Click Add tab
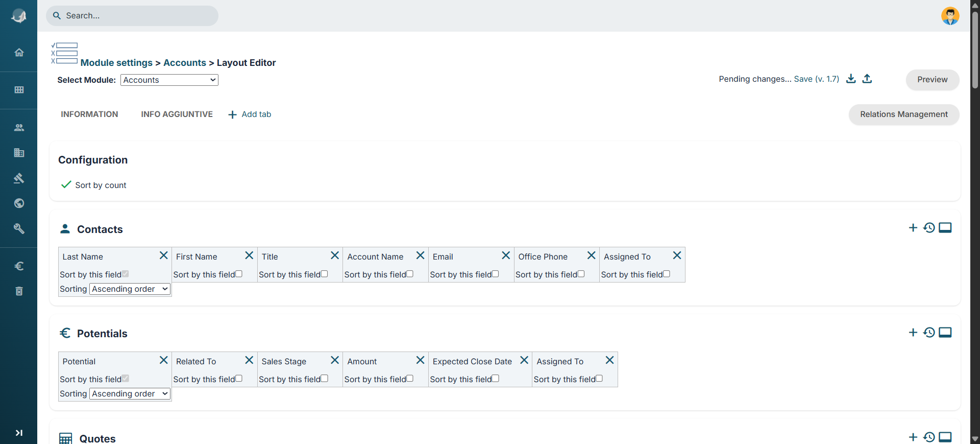The width and height of the screenshot is (980, 444). (250, 114)
